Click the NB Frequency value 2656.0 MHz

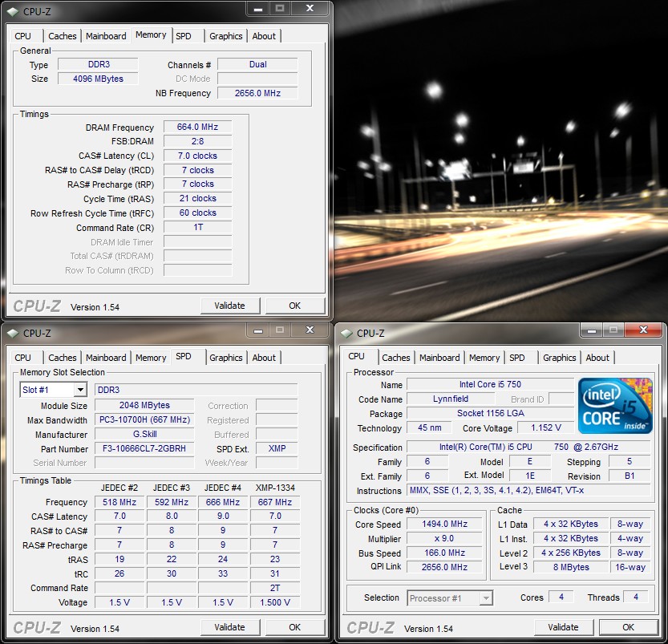(x=257, y=93)
